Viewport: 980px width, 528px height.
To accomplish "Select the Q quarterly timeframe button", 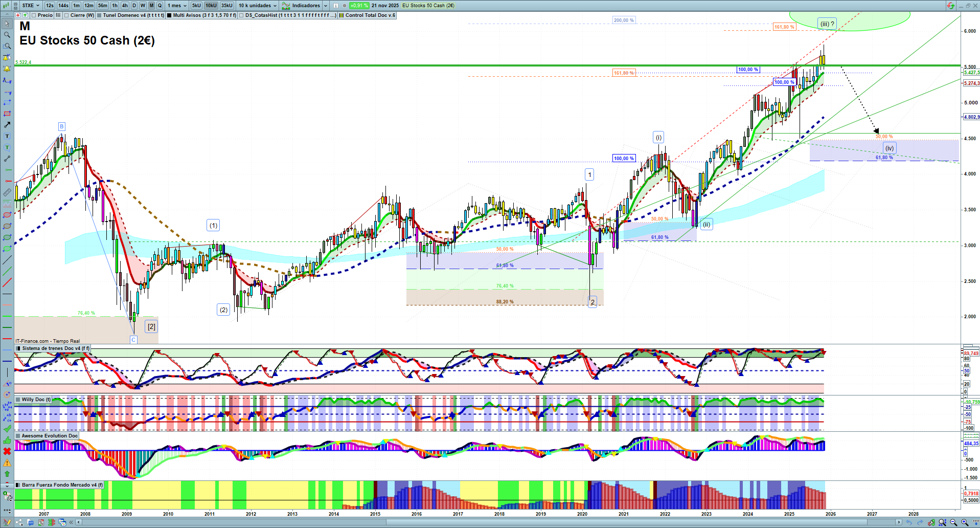I will tap(159, 6).
